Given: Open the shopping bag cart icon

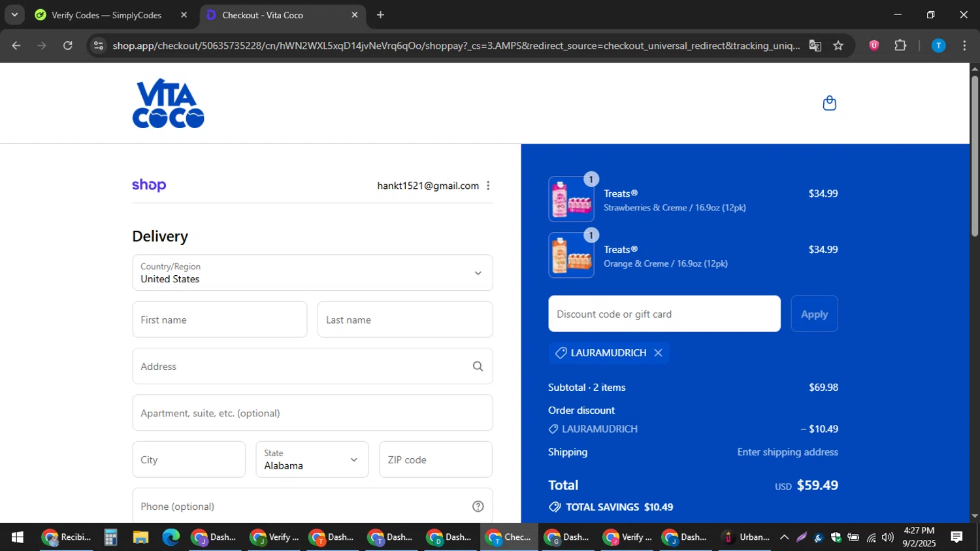Looking at the screenshot, I should tap(829, 103).
